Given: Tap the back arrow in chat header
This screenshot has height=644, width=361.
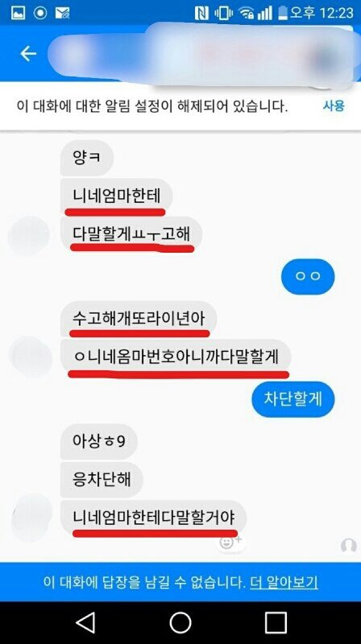Looking at the screenshot, I should 28,53.
